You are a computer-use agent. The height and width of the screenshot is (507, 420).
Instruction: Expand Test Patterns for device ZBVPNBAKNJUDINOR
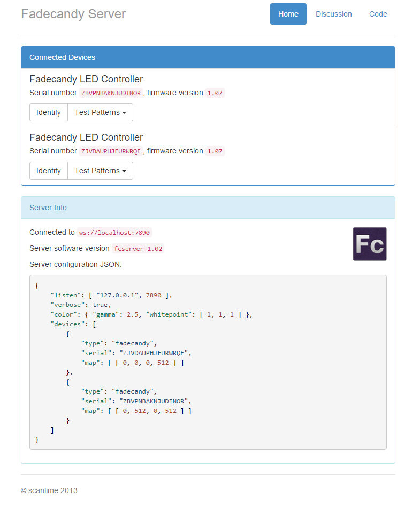click(x=100, y=112)
